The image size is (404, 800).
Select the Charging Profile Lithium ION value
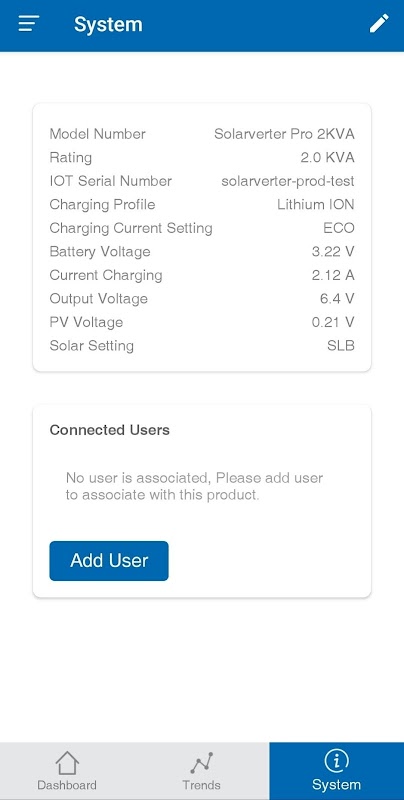(x=316, y=205)
